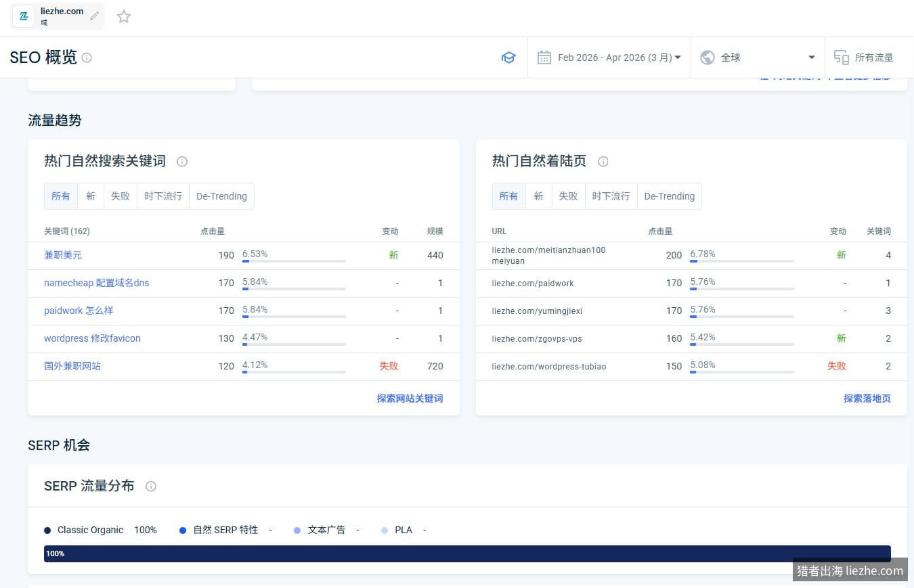Screen dimensions: 914x588
Task: Click the liezhe.com site favicon logo
Action: click(x=24, y=16)
